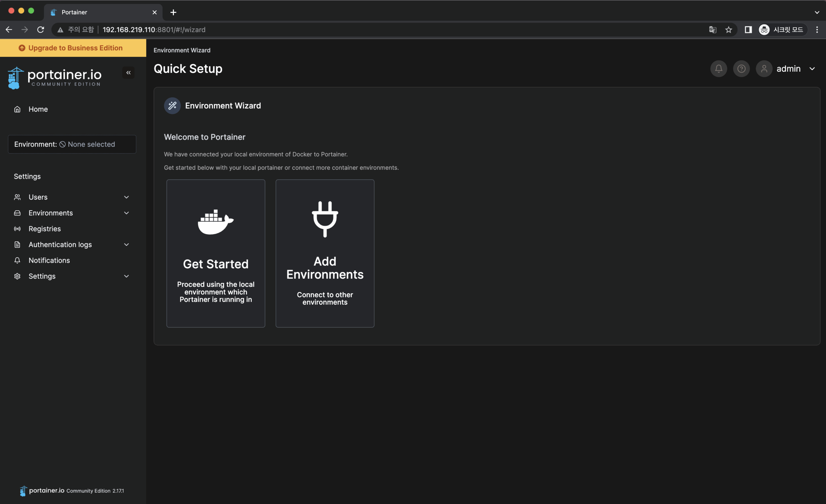This screenshot has height=504, width=826.
Task: Open Authentication logs menu item
Action: click(72, 245)
